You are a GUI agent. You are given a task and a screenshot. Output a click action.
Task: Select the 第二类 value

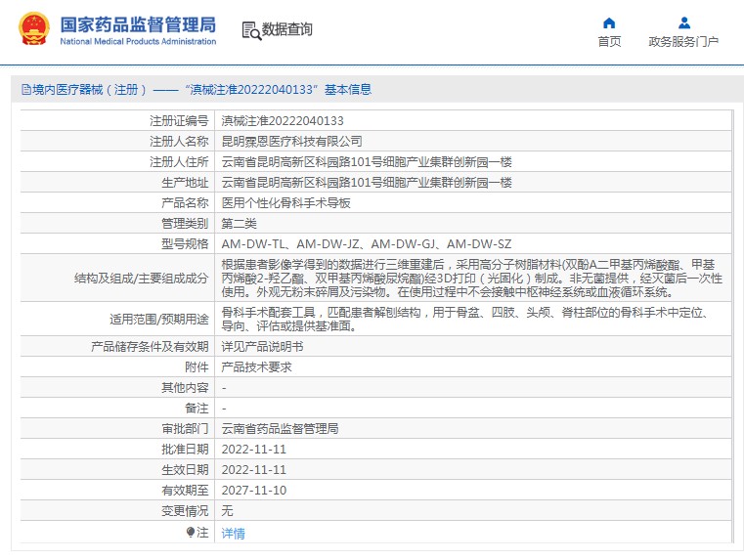pos(239,224)
